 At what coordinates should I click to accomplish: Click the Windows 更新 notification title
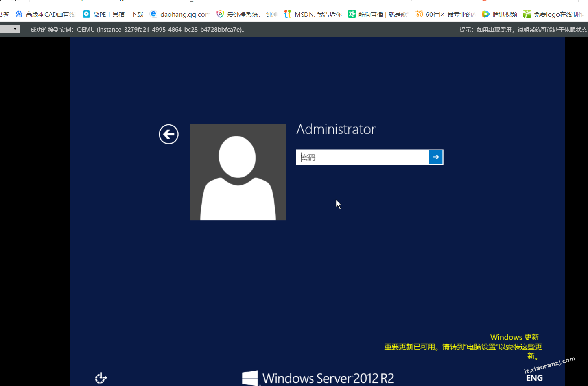point(515,337)
